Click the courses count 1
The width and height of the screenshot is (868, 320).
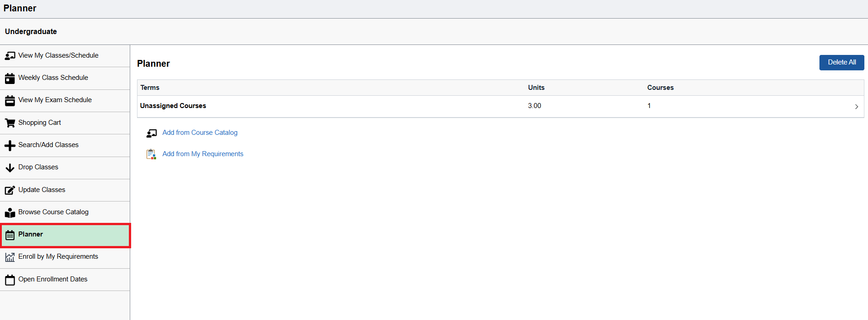tap(649, 106)
